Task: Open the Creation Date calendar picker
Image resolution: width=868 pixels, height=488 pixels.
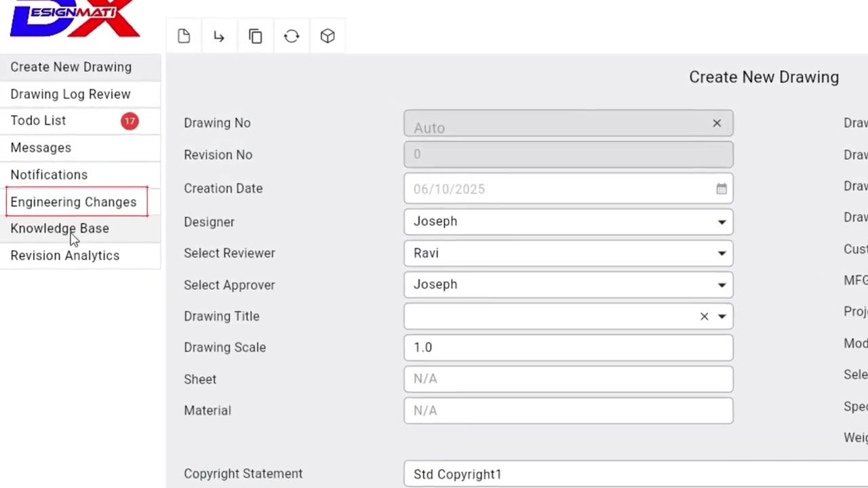Action: [x=722, y=189]
